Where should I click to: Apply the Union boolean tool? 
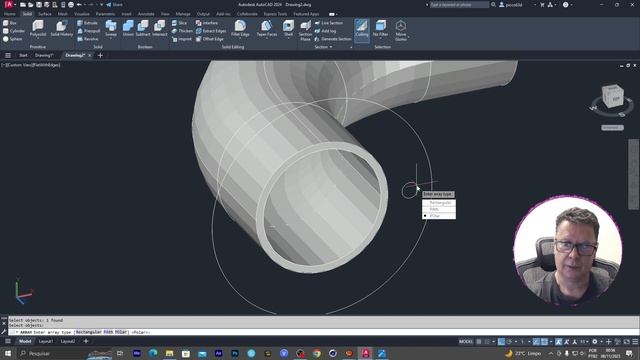[128, 29]
